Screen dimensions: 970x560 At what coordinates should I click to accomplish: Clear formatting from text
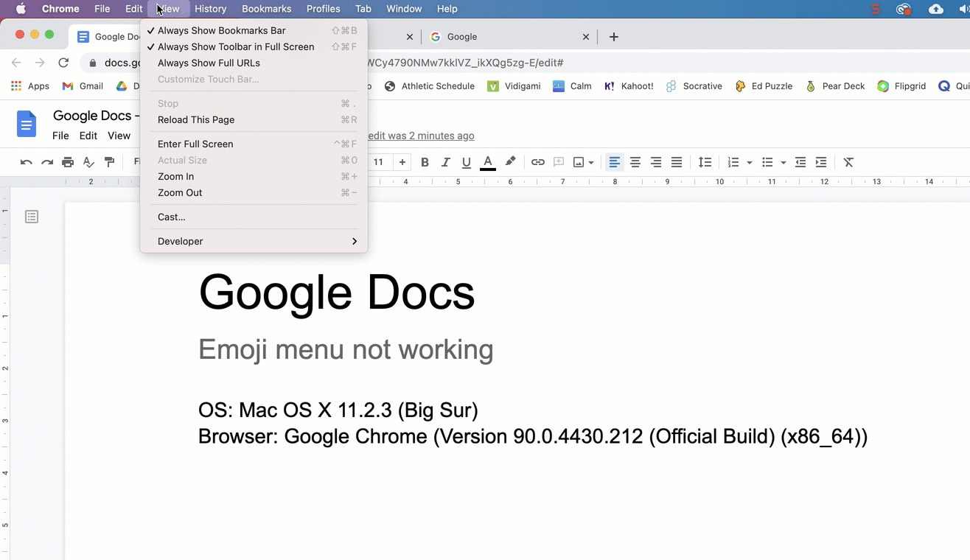[x=848, y=162]
